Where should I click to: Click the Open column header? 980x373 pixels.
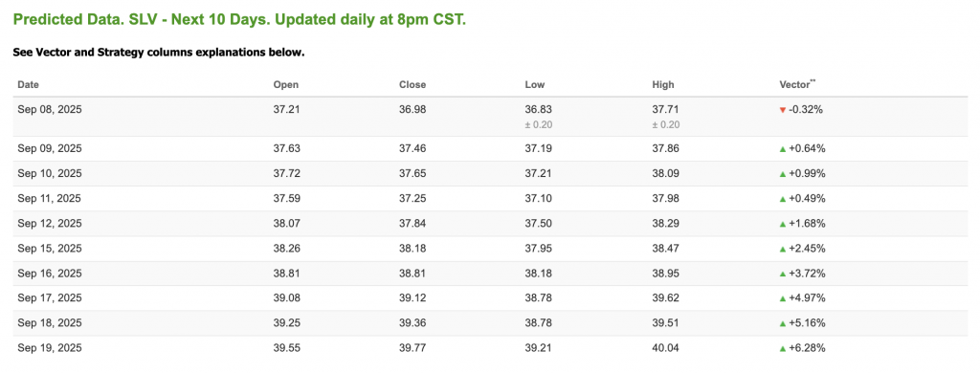point(285,85)
